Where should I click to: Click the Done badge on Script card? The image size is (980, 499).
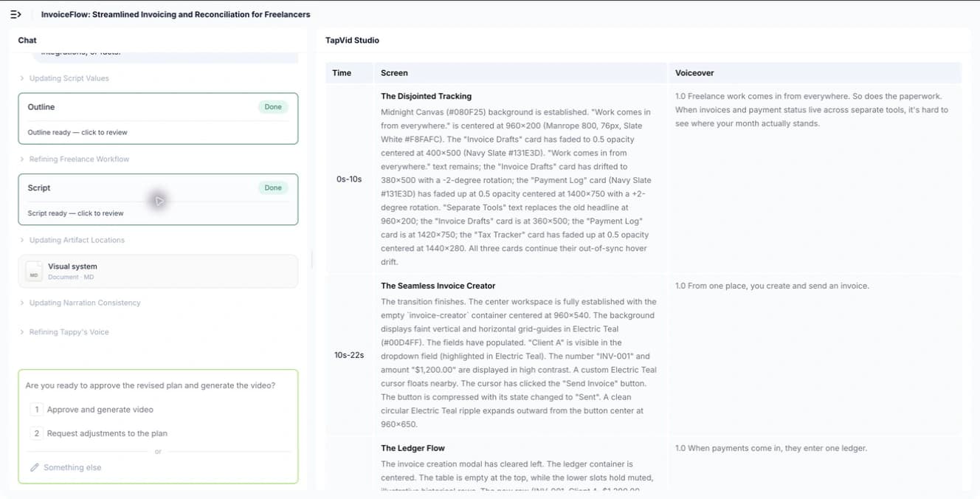(x=273, y=188)
